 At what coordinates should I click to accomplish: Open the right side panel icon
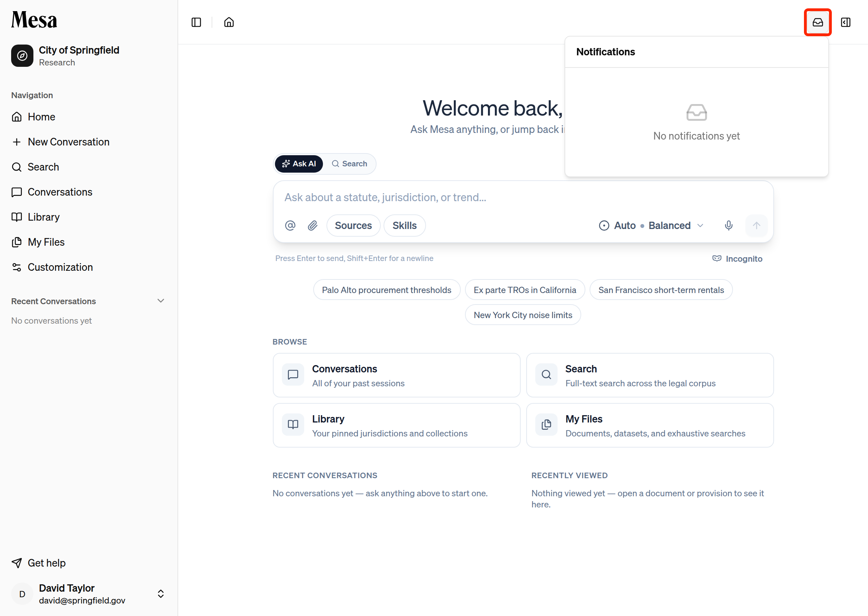(x=846, y=22)
